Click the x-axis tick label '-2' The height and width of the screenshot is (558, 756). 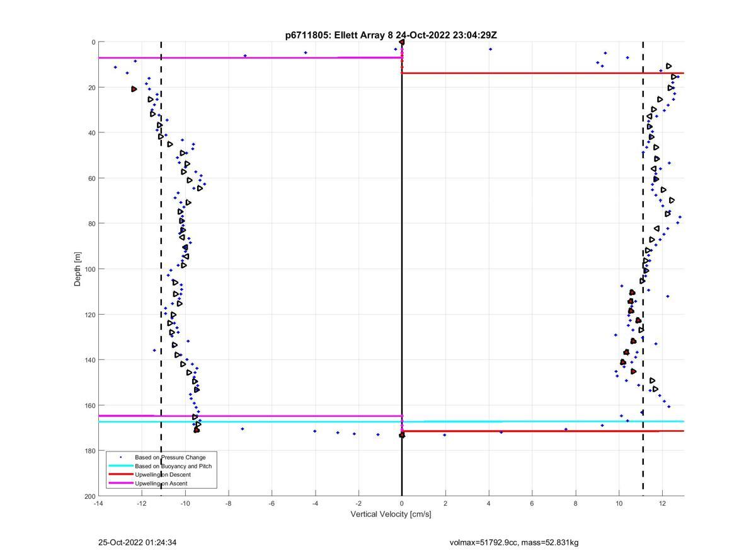[x=358, y=504]
